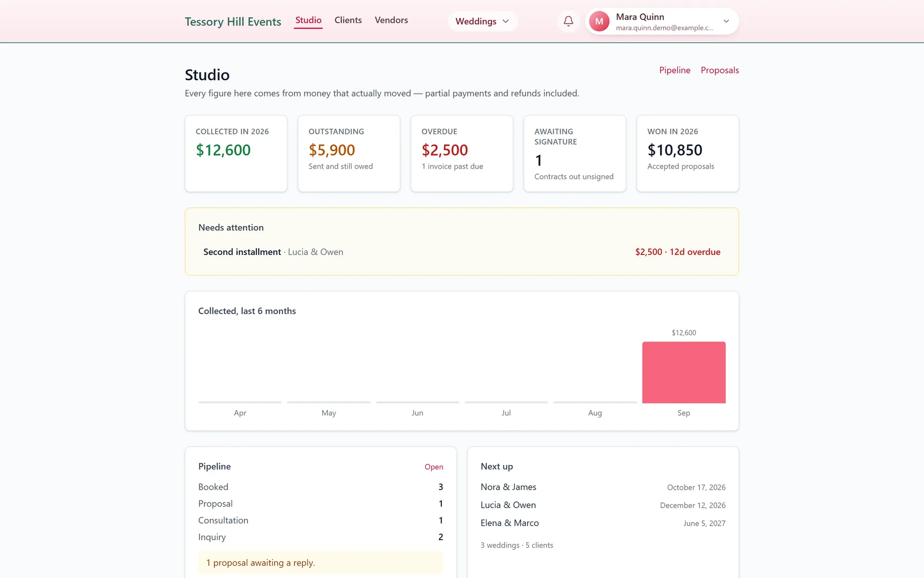This screenshot has height=578, width=924.
Task: Open Lucia & Owen in Next up
Action: click(603, 505)
